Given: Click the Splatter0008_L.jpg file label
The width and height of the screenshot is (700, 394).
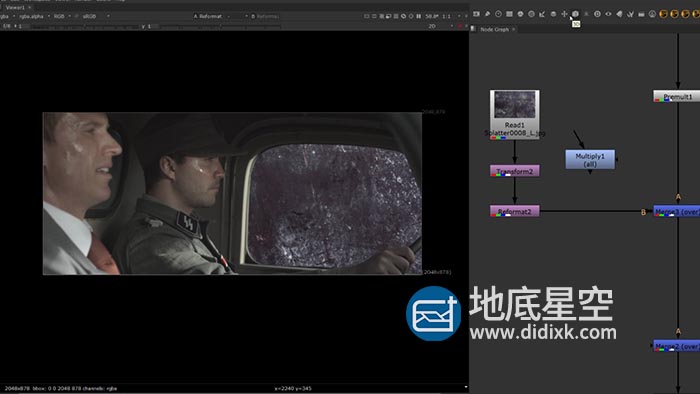Looking at the screenshot, I should [x=515, y=133].
